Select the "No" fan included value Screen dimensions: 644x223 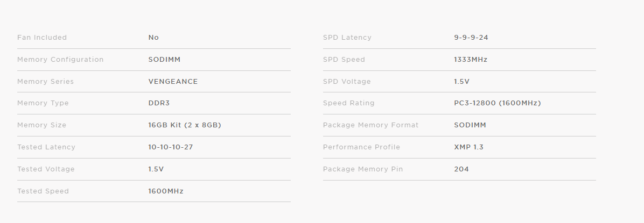coord(153,38)
